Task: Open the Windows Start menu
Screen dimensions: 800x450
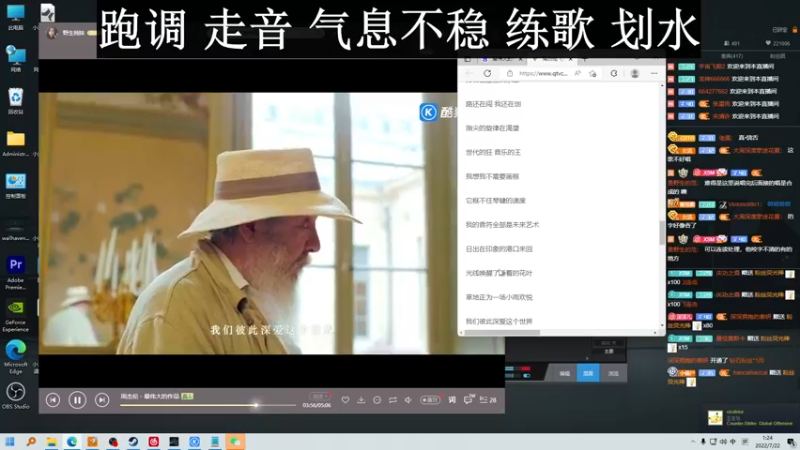Action: coord(10,441)
